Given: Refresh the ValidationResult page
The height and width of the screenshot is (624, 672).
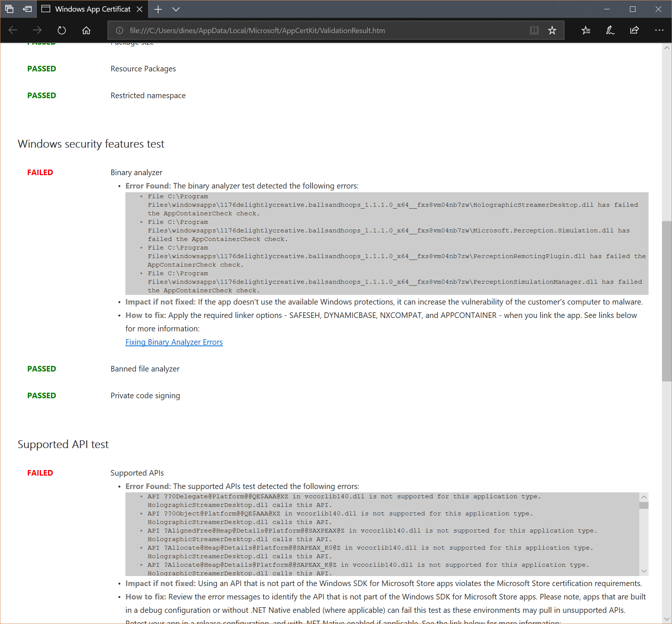Looking at the screenshot, I should [x=62, y=30].
